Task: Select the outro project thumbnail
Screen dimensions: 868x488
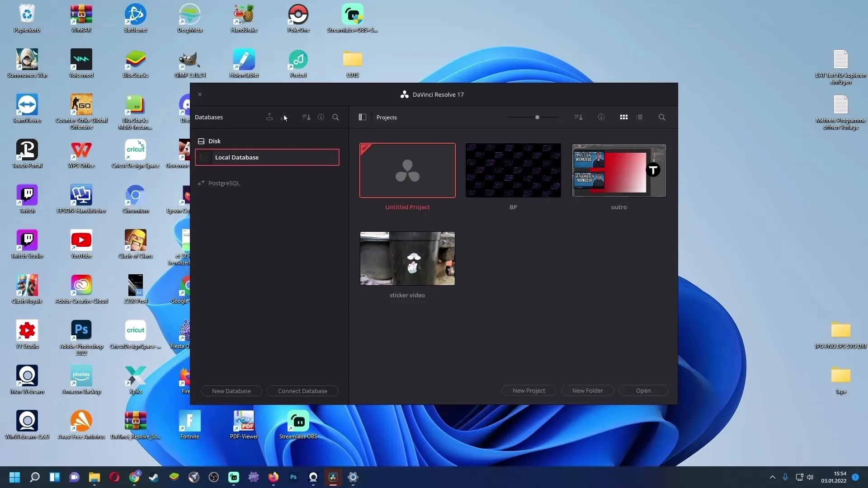Action: 619,170
